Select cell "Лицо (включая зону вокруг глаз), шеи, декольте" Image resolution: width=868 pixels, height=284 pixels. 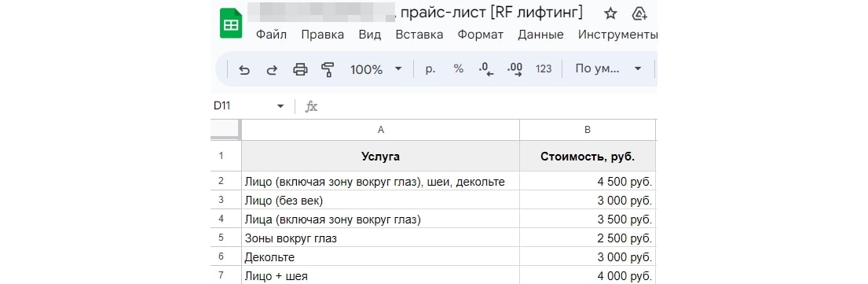pyautogui.click(x=380, y=181)
